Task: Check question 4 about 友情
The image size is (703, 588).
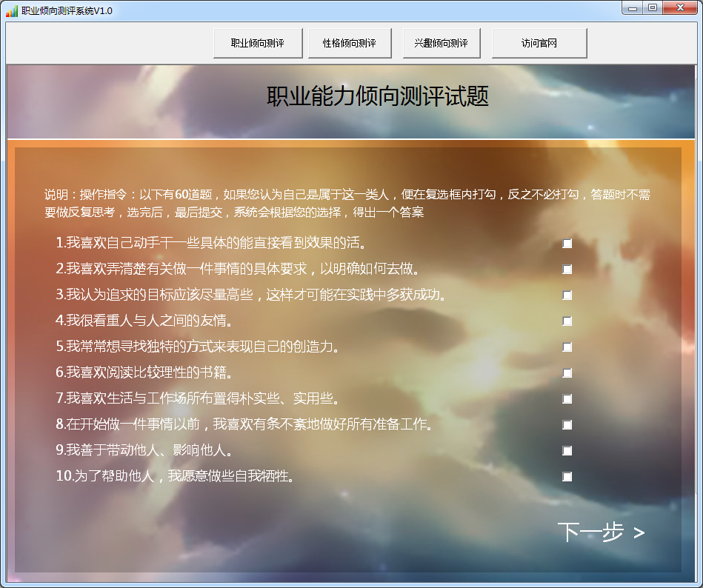Action: point(567,321)
